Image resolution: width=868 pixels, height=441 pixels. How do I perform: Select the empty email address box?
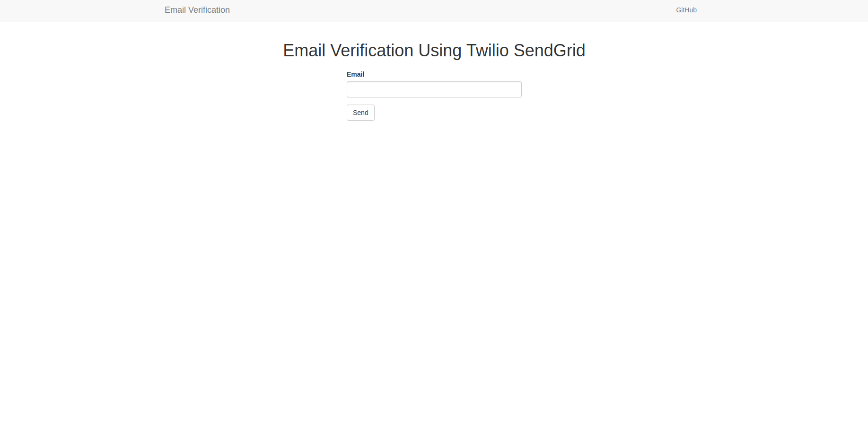click(434, 89)
